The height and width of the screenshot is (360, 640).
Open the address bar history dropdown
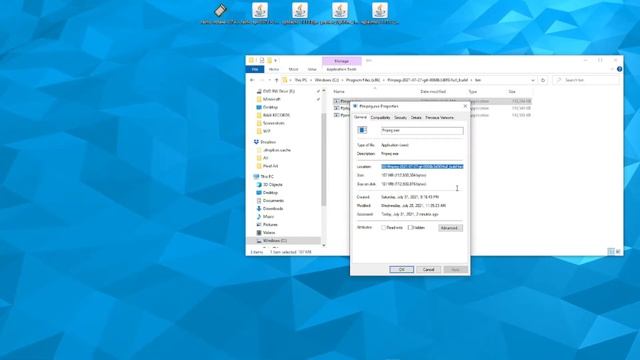click(x=533, y=80)
